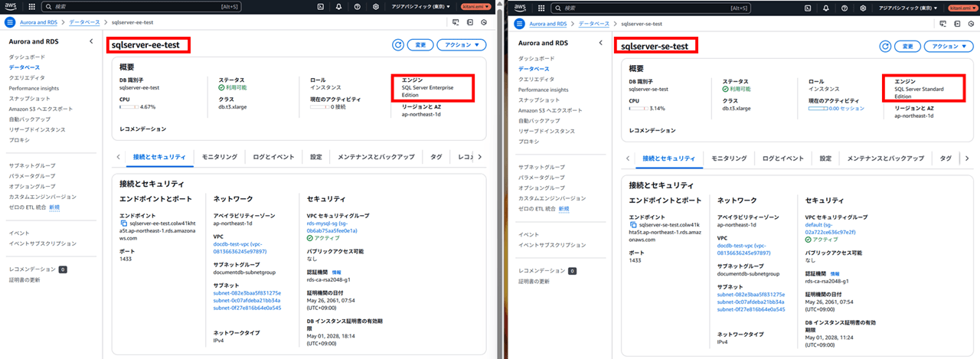
Task: Open the notifications bell in the se-test window
Action: (828, 8)
